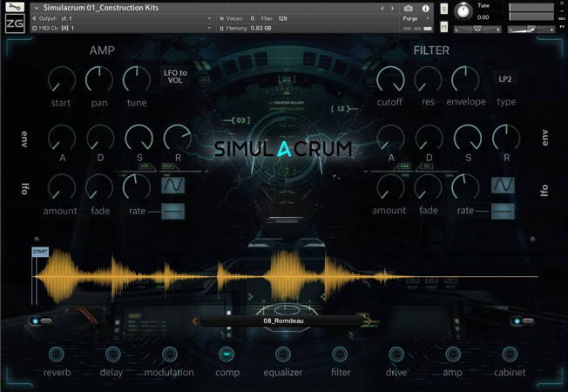568x392 pixels.
Task: Enable the delay effect
Action: click(x=111, y=354)
